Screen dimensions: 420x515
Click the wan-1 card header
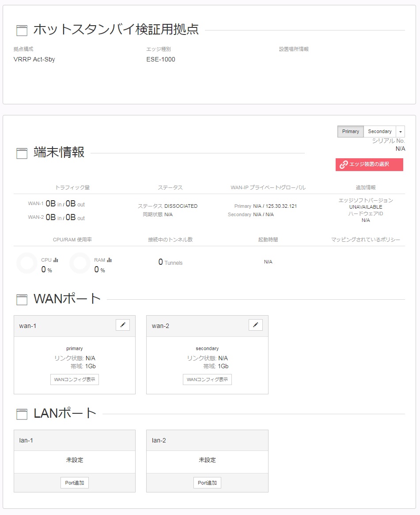point(75,326)
